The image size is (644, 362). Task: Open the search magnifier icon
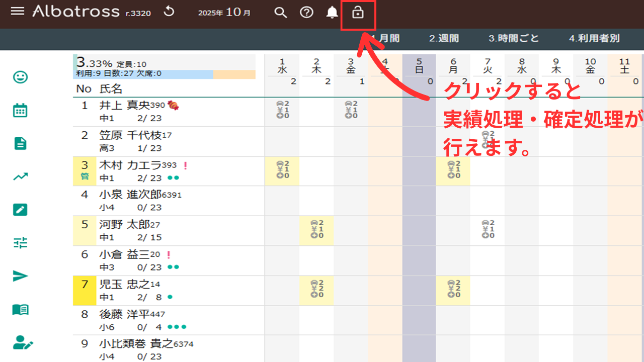click(x=280, y=13)
